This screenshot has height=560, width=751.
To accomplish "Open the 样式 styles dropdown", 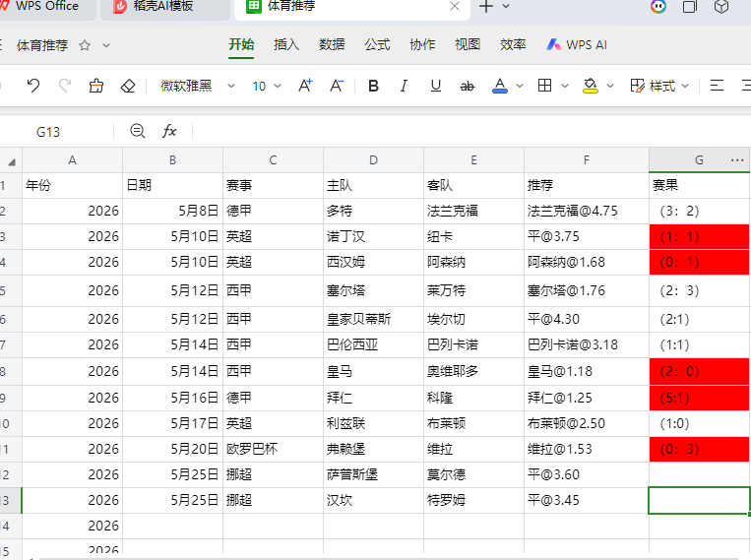I will click(659, 86).
